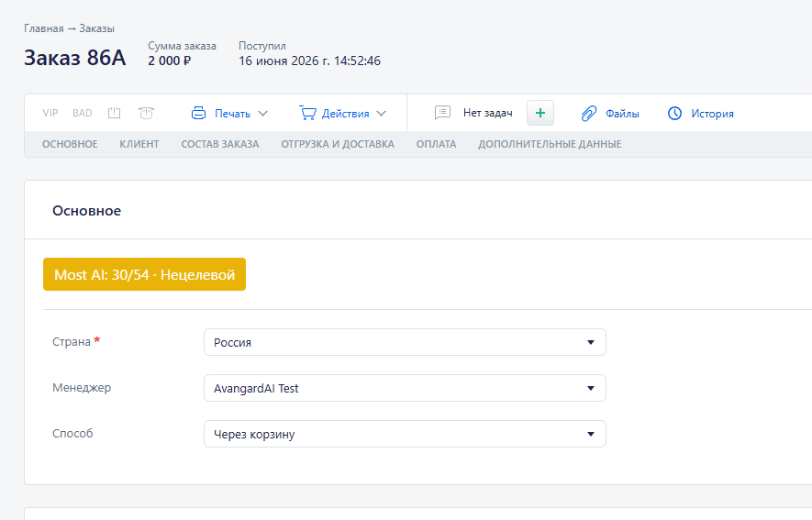This screenshot has height=520, width=812.
Task: Click the Основное section heading
Action: (86, 211)
